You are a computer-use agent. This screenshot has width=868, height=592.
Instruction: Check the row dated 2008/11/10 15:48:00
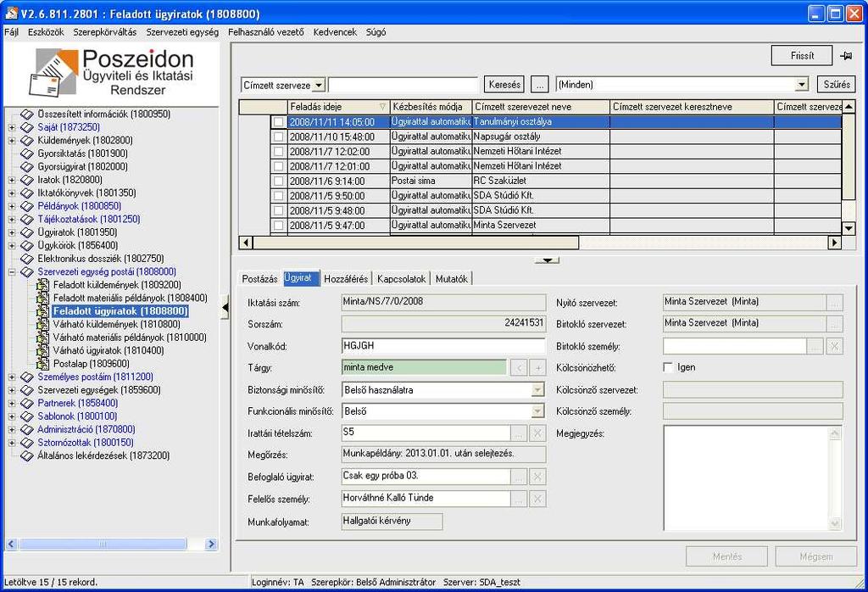278,137
